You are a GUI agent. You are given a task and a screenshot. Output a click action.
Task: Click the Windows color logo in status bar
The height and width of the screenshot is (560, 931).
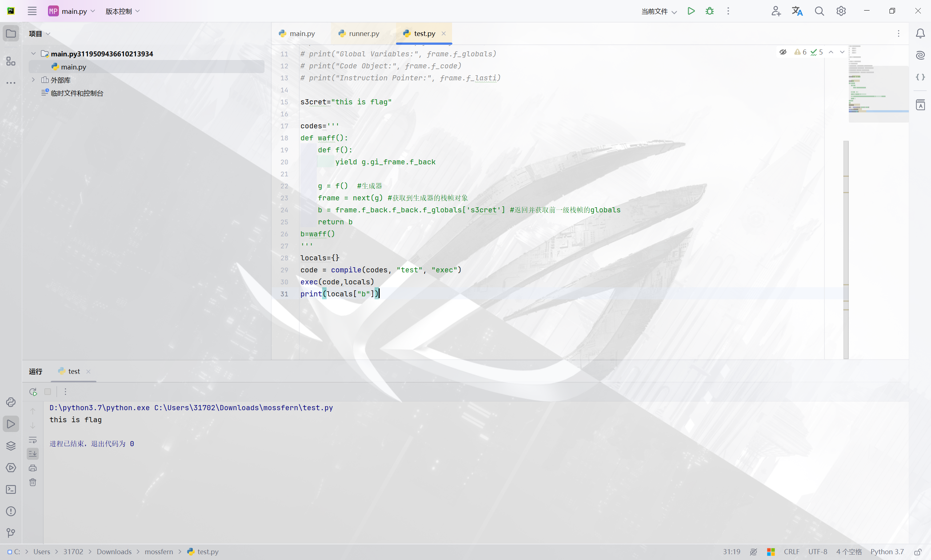click(x=771, y=552)
